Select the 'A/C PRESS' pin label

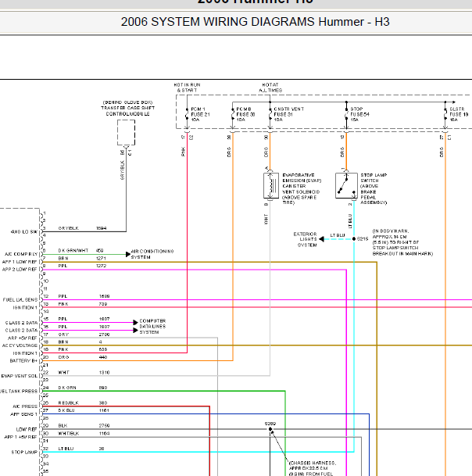pos(25,406)
